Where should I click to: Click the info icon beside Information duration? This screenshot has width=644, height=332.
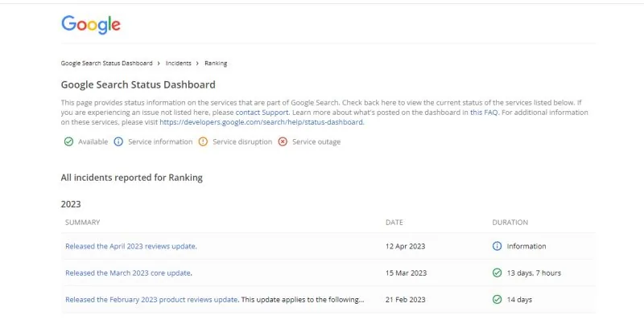[x=497, y=246]
